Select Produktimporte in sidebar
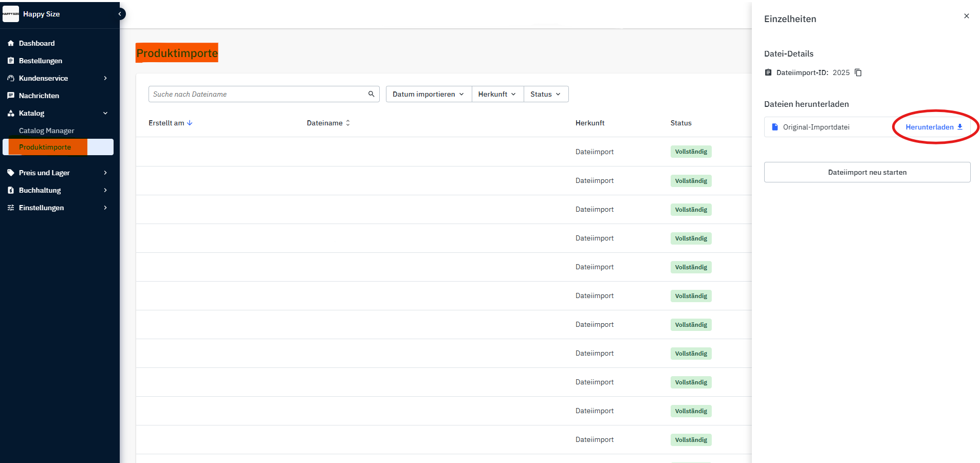The height and width of the screenshot is (463, 980). 45,147
